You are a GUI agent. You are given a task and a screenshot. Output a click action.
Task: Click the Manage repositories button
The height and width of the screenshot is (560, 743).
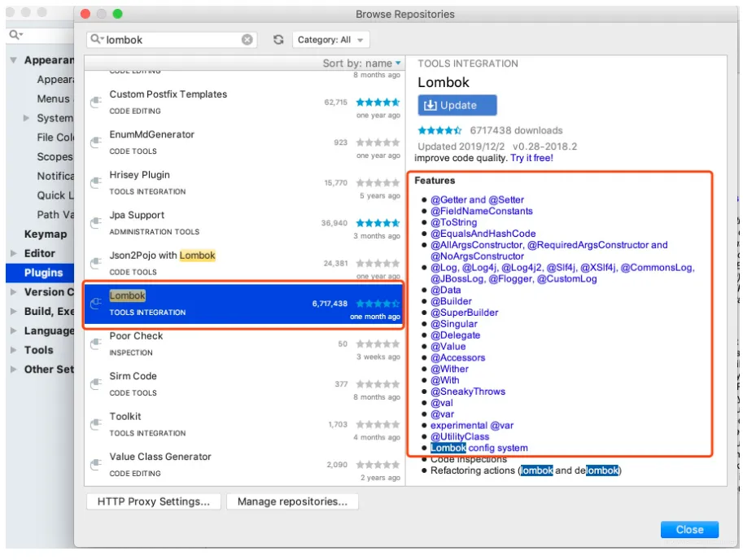coord(292,501)
